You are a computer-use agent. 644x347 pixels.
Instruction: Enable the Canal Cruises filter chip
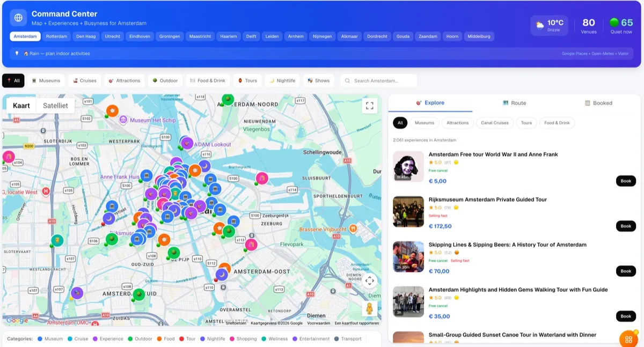tap(494, 123)
